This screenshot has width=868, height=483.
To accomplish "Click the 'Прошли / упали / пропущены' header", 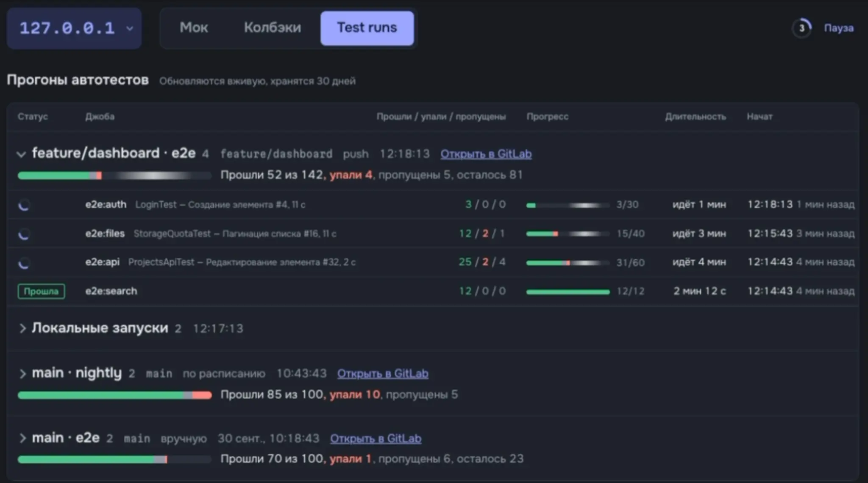I will [x=441, y=117].
